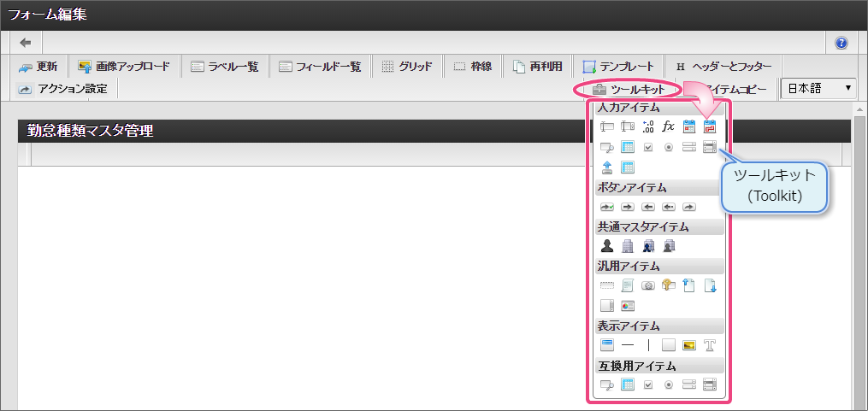
Task: Select the gear button item under 汎用アイテム
Action: click(648, 285)
